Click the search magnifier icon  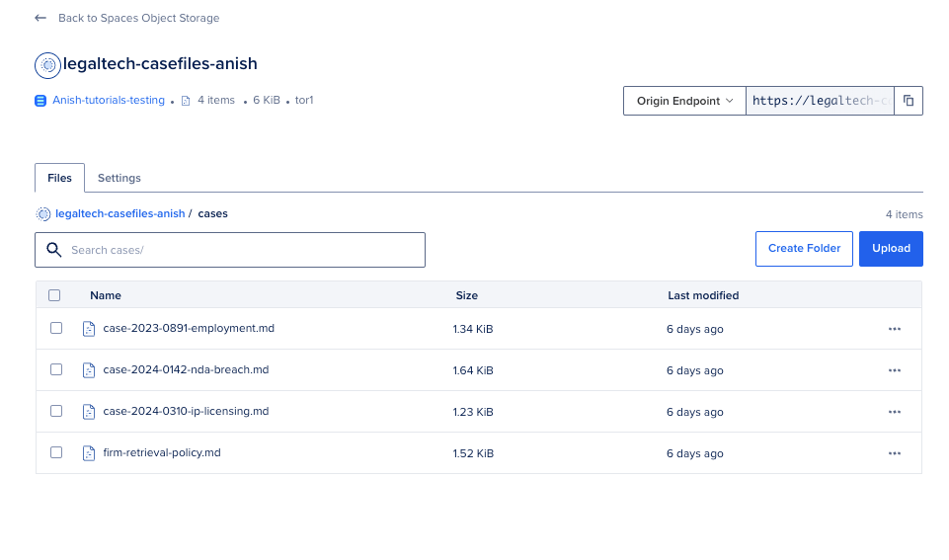(54, 250)
